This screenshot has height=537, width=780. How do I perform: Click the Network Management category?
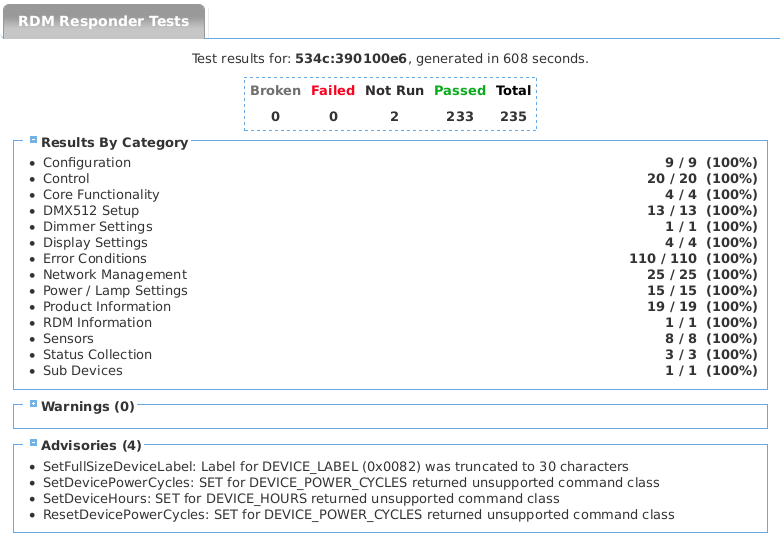click(114, 274)
